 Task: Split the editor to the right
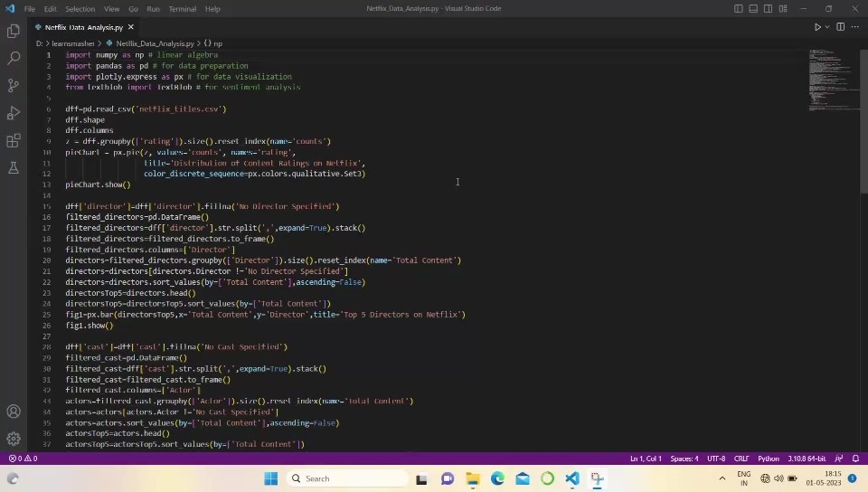pyautogui.click(x=840, y=27)
